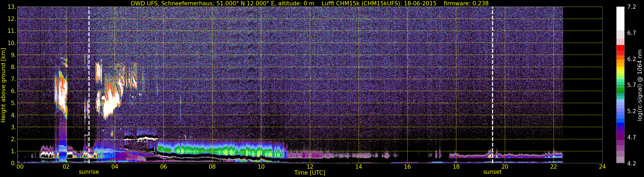Click the "Time [UTC]" axis title
Viewport: 644px width, 177px height.
pos(310,173)
